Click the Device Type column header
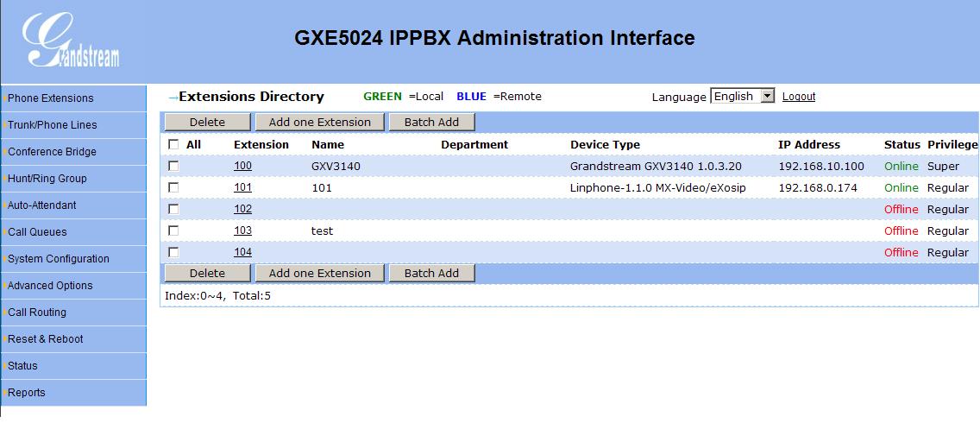980x442 pixels. [x=605, y=144]
